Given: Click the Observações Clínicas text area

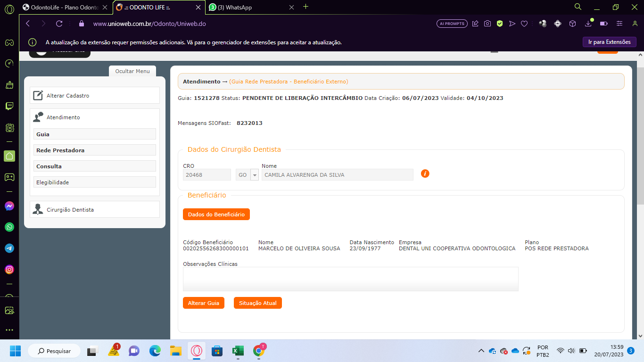Looking at the screenshot, I should point(350,279).
